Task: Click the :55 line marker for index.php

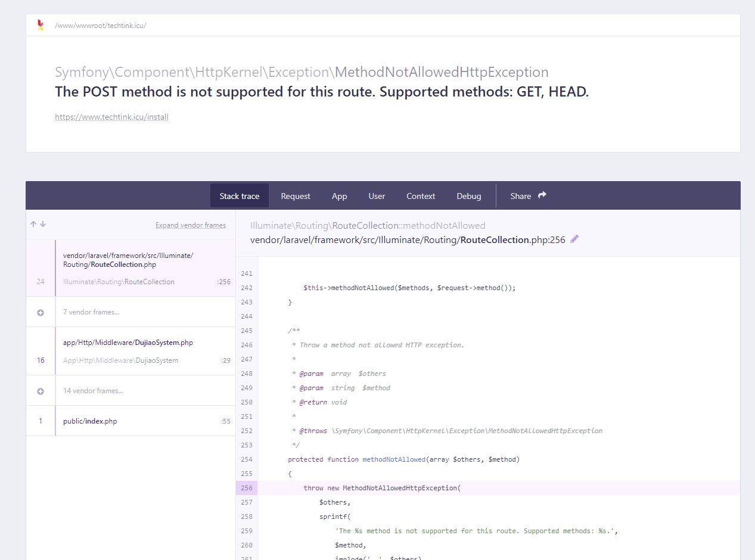Action: 225,421
